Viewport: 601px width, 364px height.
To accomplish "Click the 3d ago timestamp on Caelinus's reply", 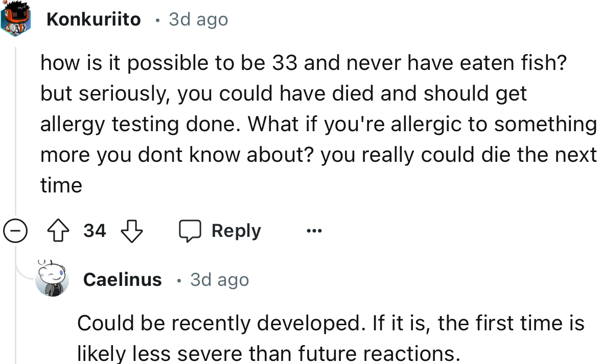I will [x=219, y=279].
